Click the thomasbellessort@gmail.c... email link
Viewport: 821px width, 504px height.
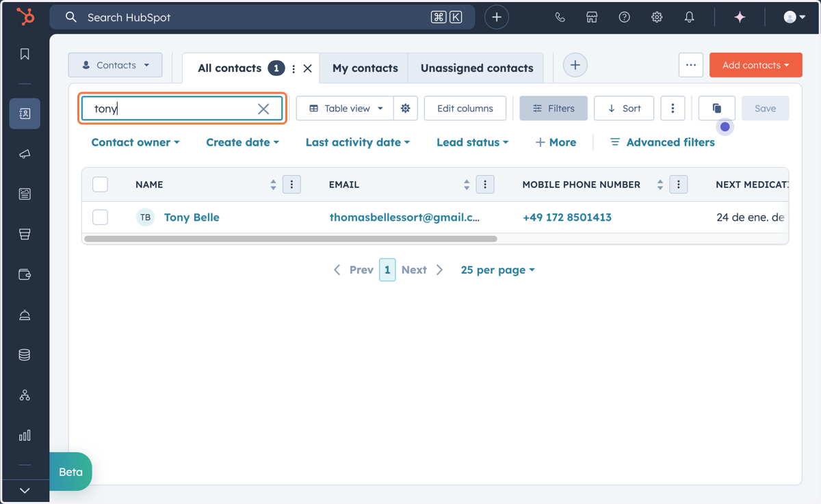404,217
